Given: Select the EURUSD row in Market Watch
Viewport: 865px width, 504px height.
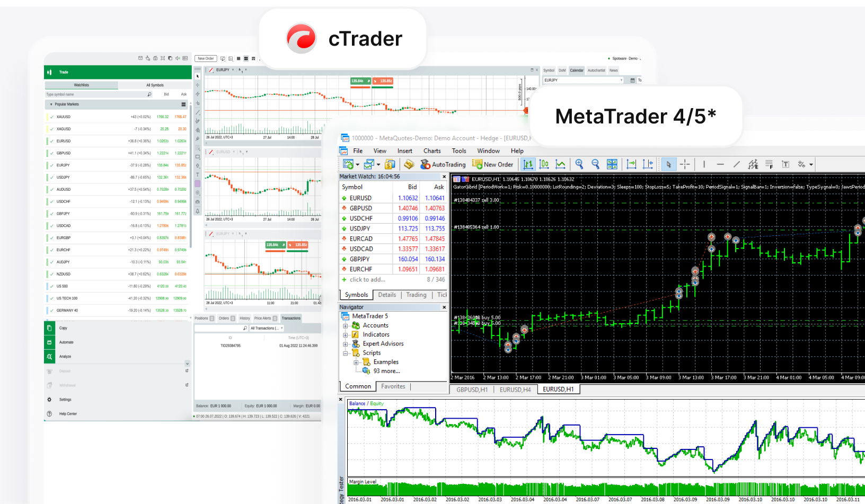Looking at the screenshot, I should 393,198.
